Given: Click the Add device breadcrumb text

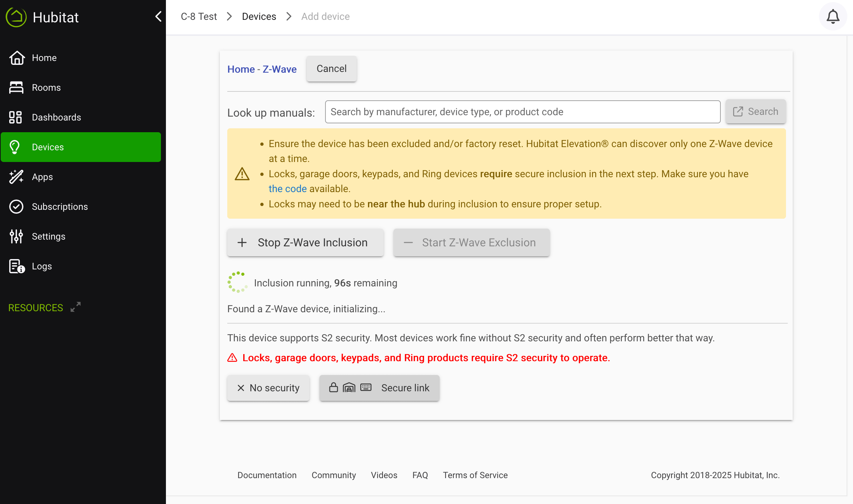Looking at the screenshot, I should (325, 17).
